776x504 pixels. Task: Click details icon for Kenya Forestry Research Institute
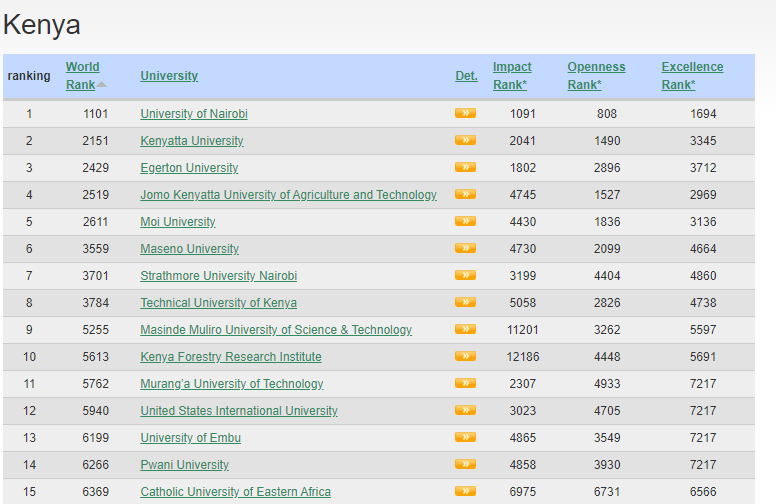point(465,356)
